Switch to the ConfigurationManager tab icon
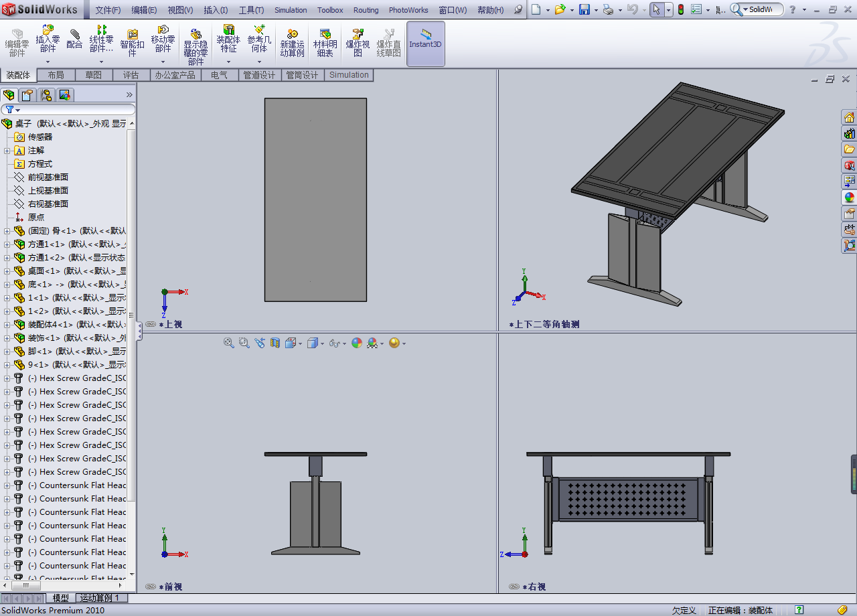 (x=46, y=94)
